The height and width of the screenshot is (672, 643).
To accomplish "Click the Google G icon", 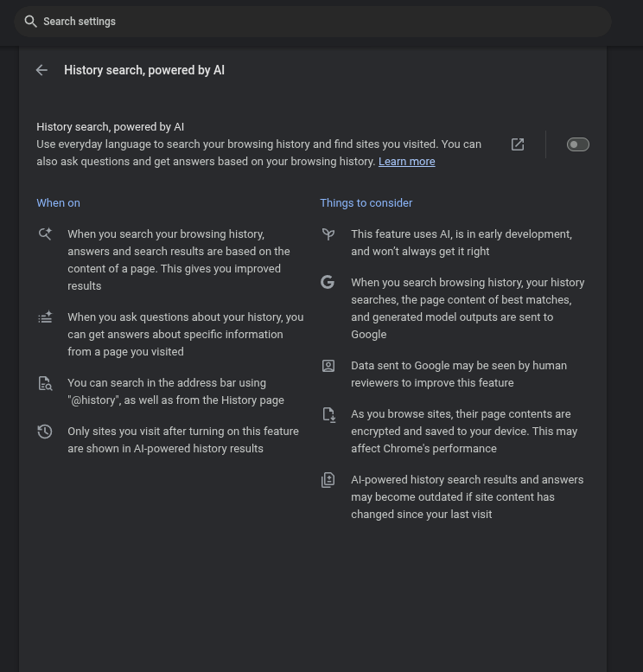I will point(328,283).
